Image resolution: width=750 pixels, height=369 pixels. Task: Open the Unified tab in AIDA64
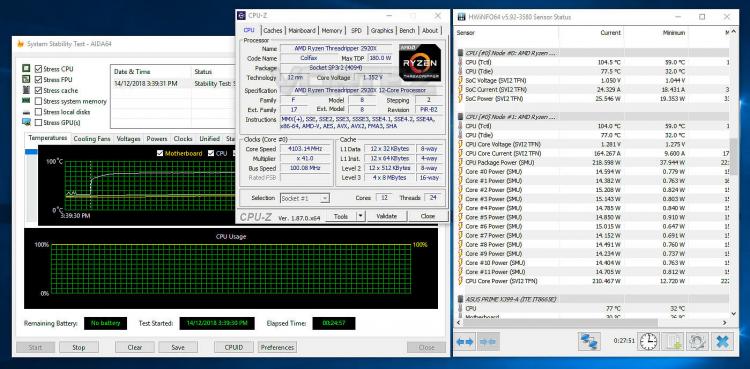tap(210, 139)
